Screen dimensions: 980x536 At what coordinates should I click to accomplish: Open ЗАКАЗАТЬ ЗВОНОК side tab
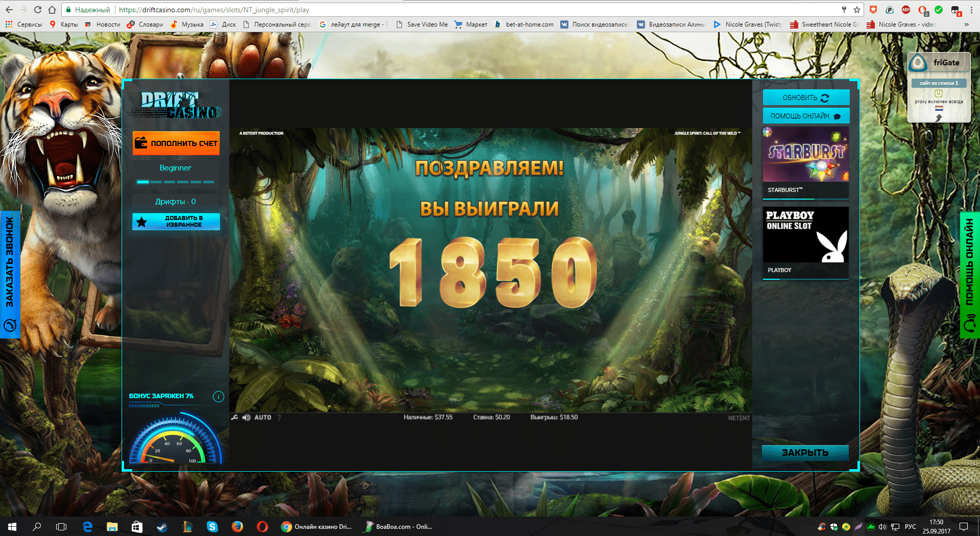click(10, 274)
